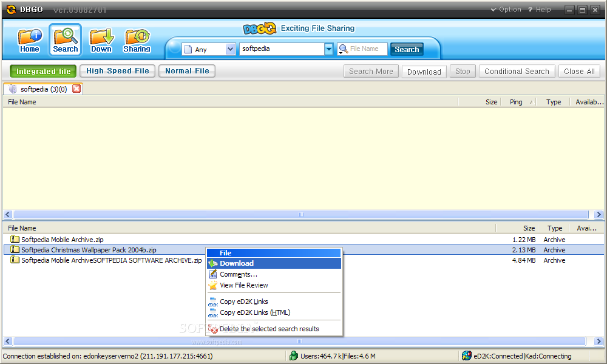Click the upper pane horizontal scrollbar thumb
The height and width of the screenshot is (364, 607).
tap(301, 214)
